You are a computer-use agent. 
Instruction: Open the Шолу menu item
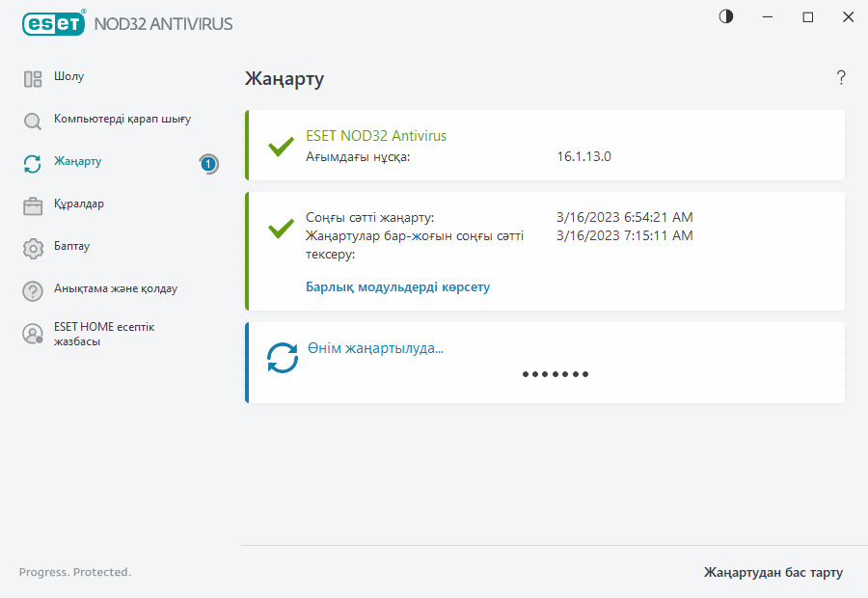pyautogui.click(x=68, y=76)
